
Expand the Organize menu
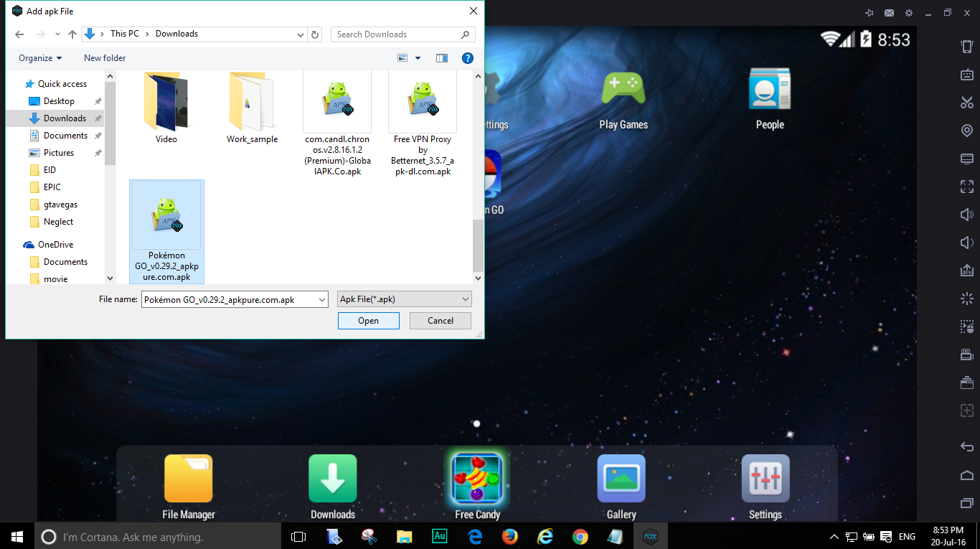[x=40, y=58]
